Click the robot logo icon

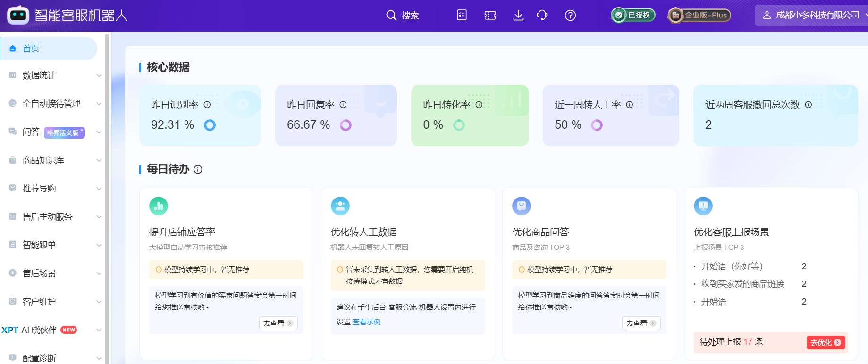pos(18,15)
